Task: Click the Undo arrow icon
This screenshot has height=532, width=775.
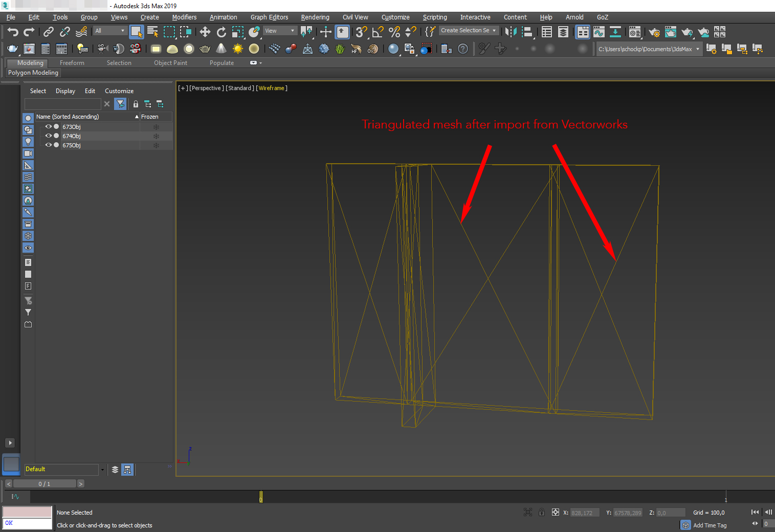Action: 13,32
